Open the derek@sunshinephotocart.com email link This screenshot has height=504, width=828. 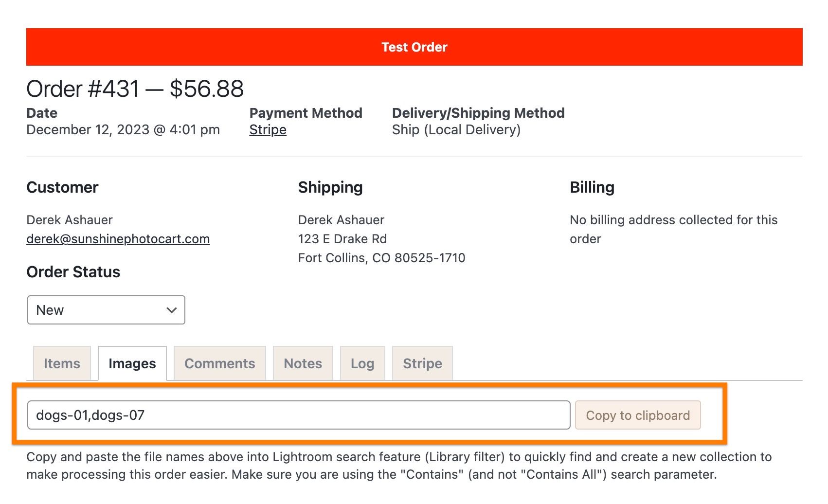click(x=118, y=239)
